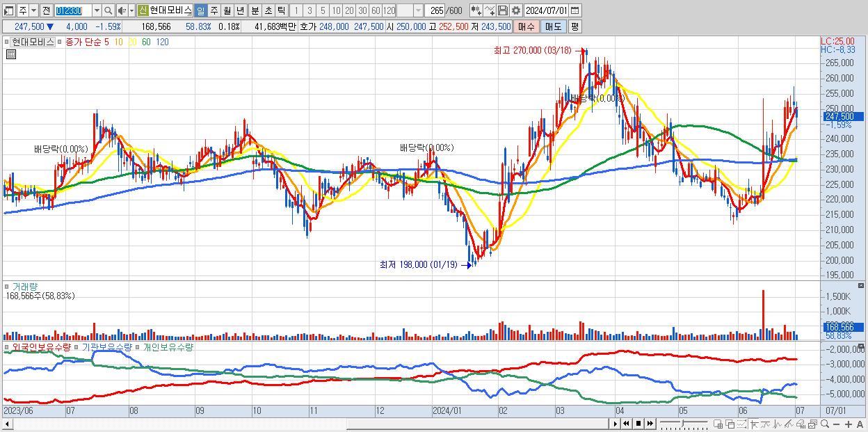Viewport: 868px width, 432px height.
Task: Switch to 주 weekly period tab
Action: [214, 10]
